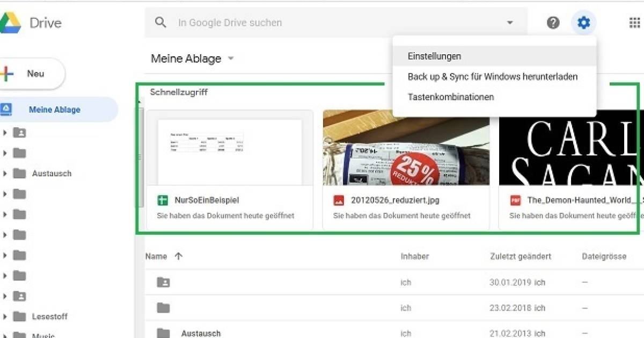Screen dimensions: 644x338
Task: Click the search magnifier icon
Action: click(160, 23)
